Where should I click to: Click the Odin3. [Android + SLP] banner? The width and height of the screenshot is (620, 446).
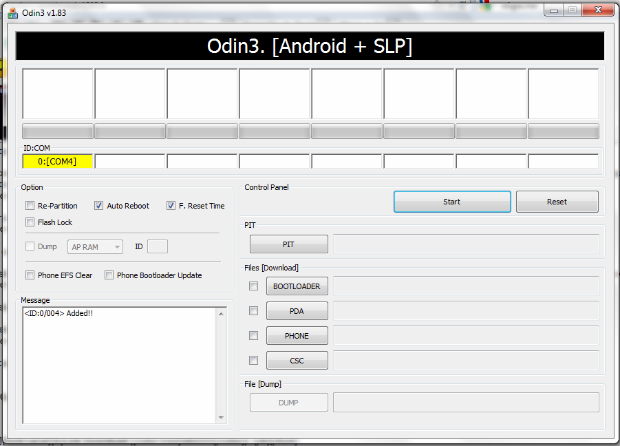point(310,46)
